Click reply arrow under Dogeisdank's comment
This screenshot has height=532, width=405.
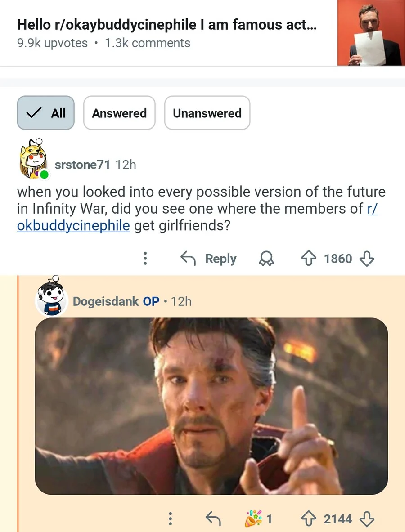pos(213,519)
